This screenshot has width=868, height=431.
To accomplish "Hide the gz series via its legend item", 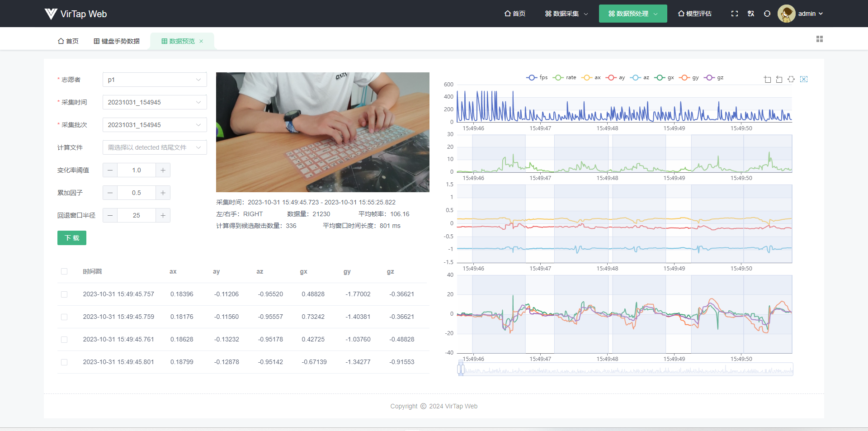I will coord(714,77).
